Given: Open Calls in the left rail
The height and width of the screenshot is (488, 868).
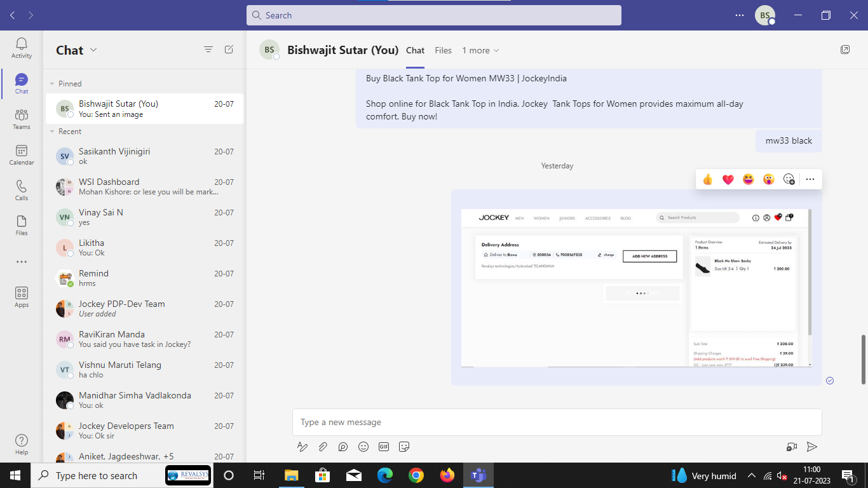Looking at the screenshot, I should pos(22,190).
